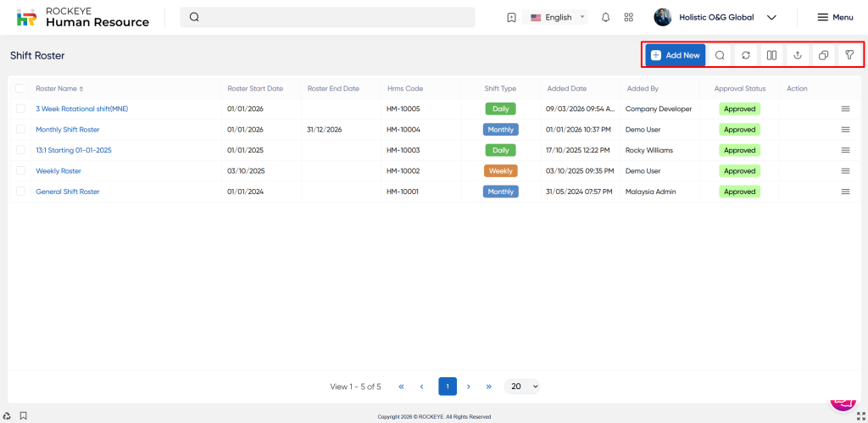Image resolution: width=868 pixels, height=423 pixels.
Task: Open the column layout icon
Action: click(x=771, y=55)
